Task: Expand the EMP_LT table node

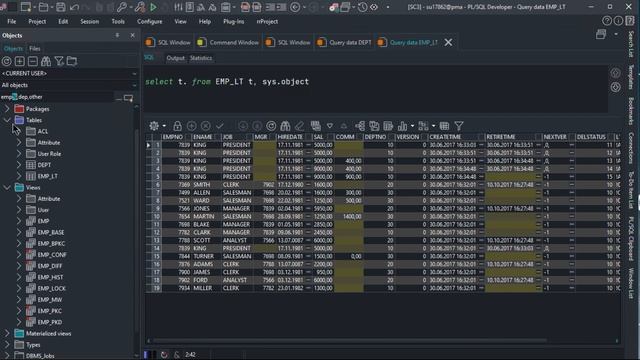Action: (19, 176)
